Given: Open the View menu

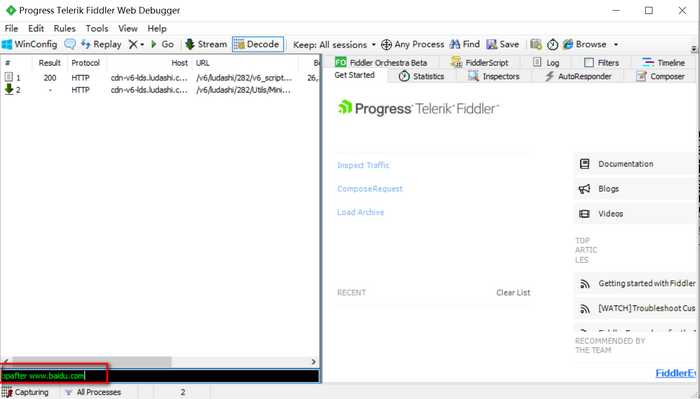Looking at the screenshot, I should click(128, 28).
